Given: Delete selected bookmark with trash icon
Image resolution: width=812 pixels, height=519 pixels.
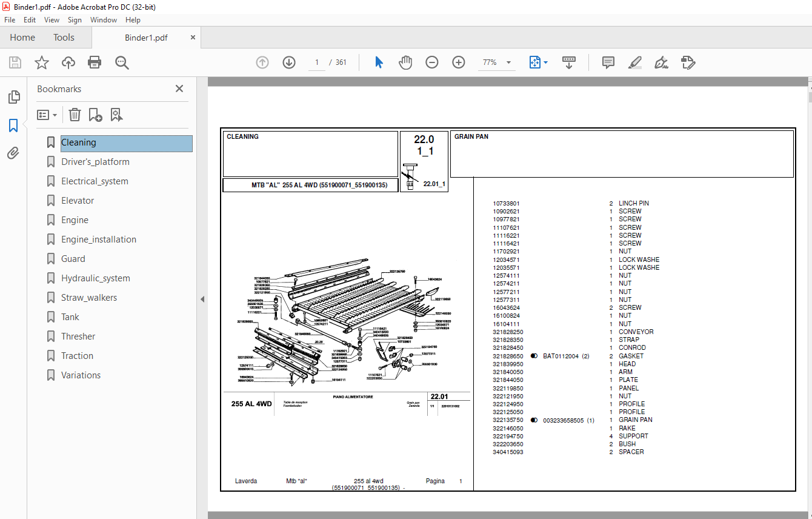Looking at the screenshot, I should click(x=75, y=115).
